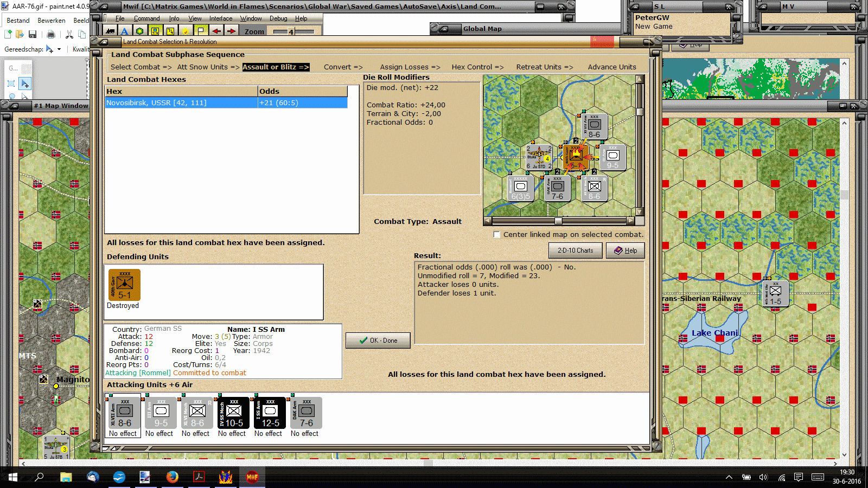Screen dimensions: 868x488
Task: Open the Debug menu
Action: 278,18
